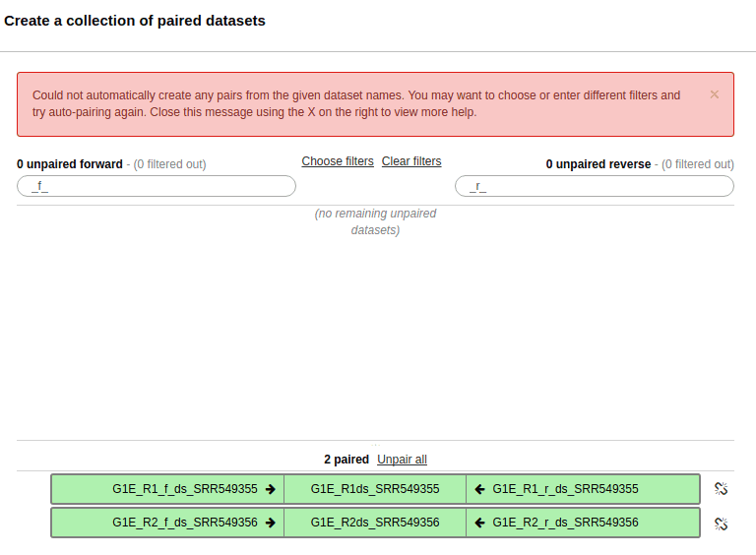This screenshot has height=555, width=756.
Task: Focus the forward filter field containing _f_
Action: 157,186
